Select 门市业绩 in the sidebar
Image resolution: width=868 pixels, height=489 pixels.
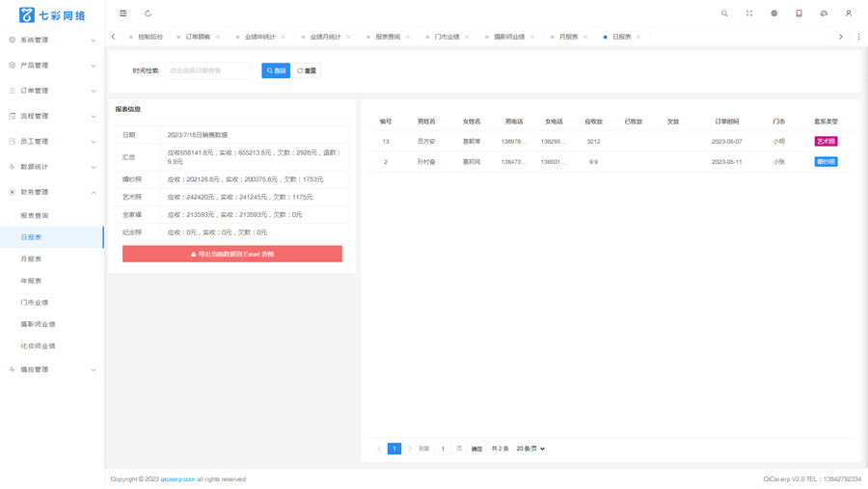pyautogui.click(x=35, y=303)
